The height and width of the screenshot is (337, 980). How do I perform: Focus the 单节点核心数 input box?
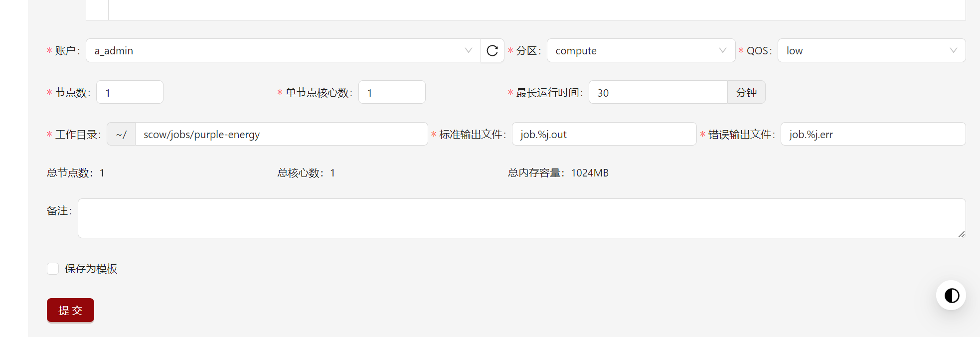[391, 92]
